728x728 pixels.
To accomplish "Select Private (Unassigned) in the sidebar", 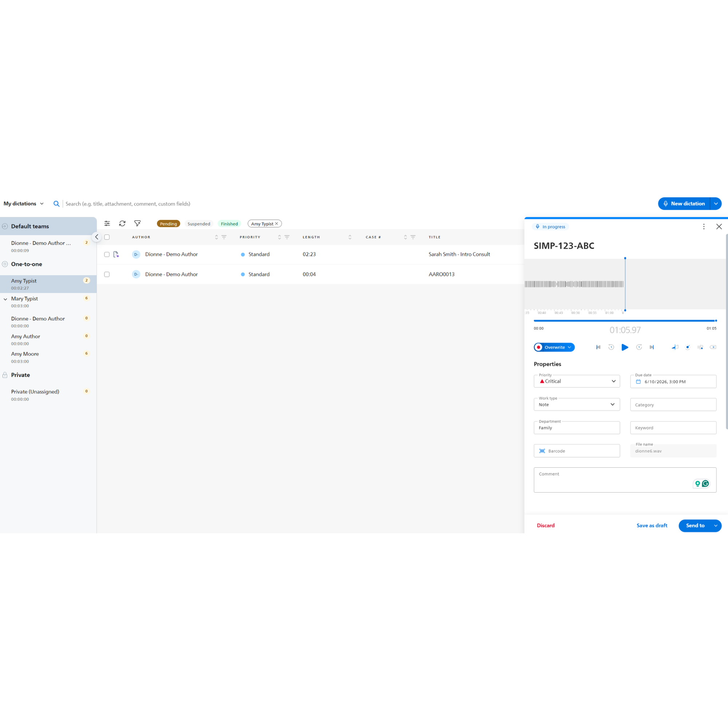I will [x=48, y=395].
